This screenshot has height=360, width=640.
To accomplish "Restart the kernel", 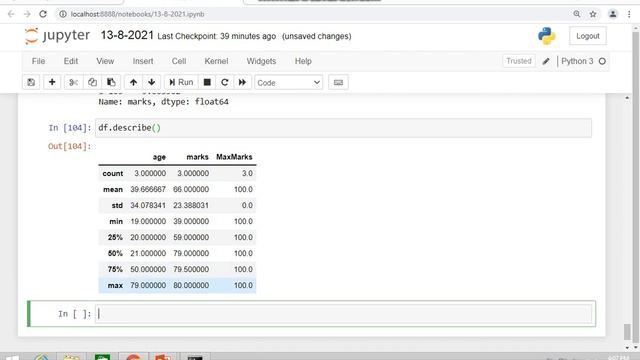I will [224, 82].
